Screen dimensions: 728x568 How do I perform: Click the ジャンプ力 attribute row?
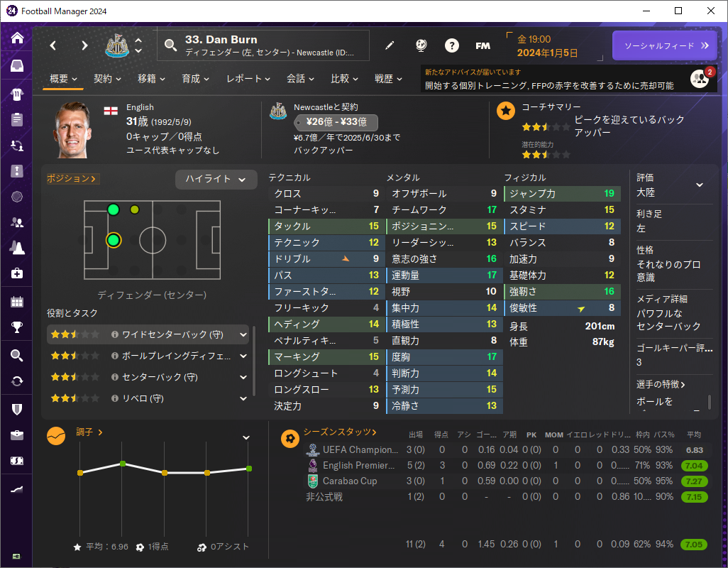click(x=562, y=194)
